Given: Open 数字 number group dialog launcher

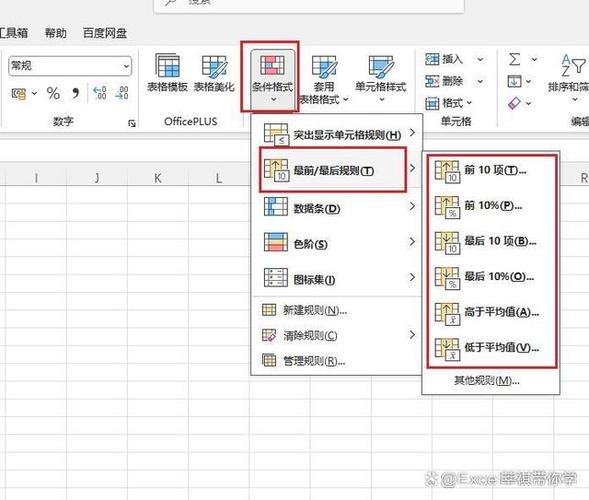Looking at the screenshot, I should point(131,123).
